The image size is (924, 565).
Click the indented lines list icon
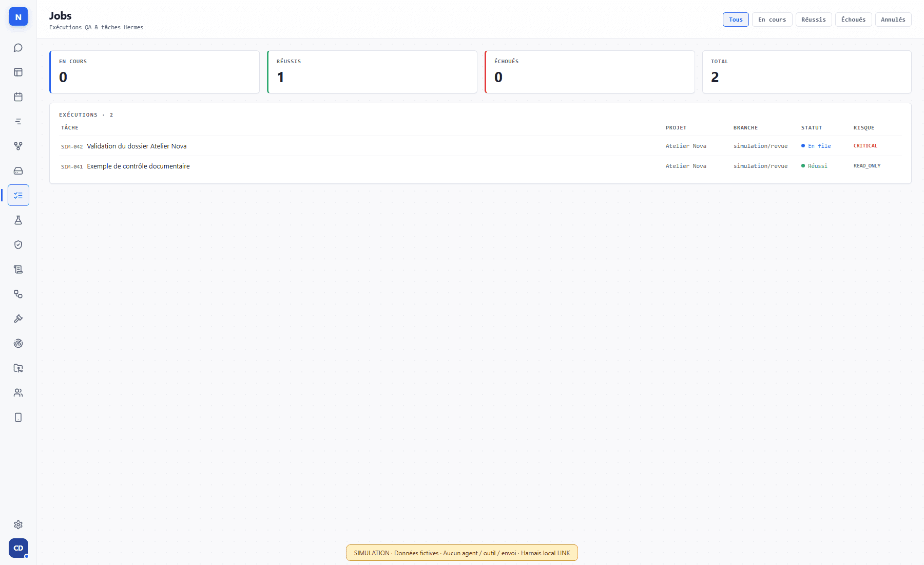coord(18,122)
